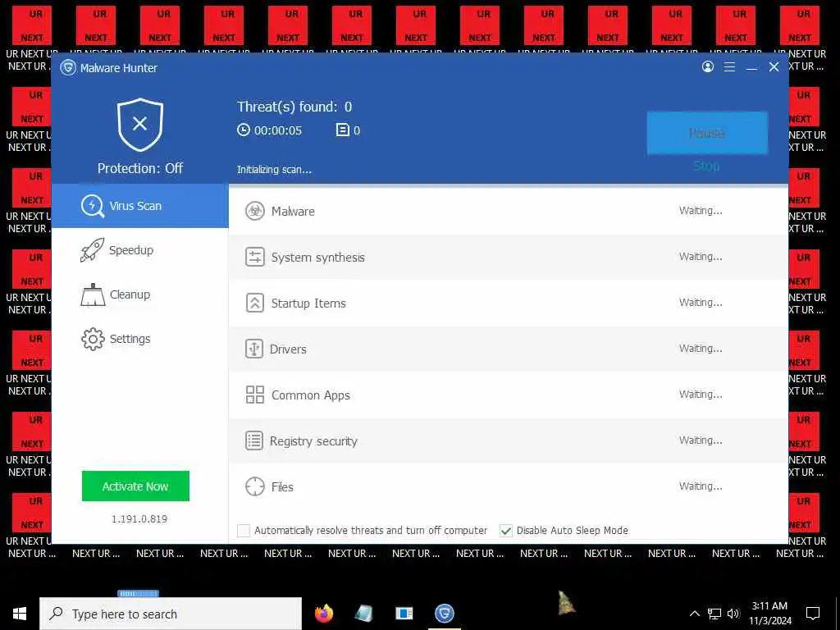Viewport: 840px width, 630px height.
Task: Pause the running scan
Action: point(707,133)
